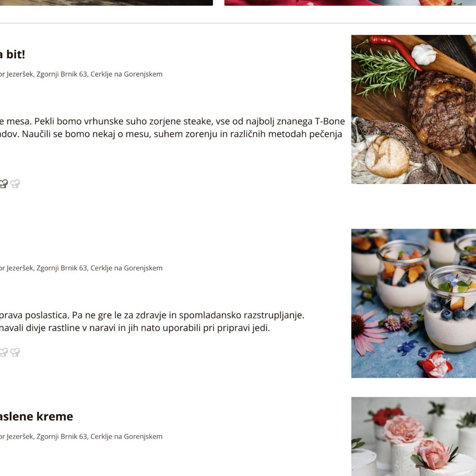Click the left grey chef hat under the wild plants text
476x476 pixels.
coord(3,352)
